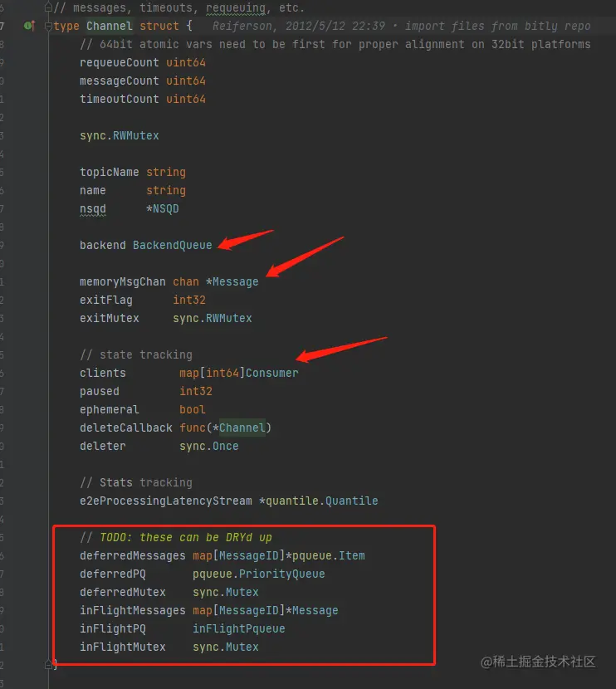Click the inFlightPqueue type
The width and height of the screenshot is (616, 689).
click(x=238, y=628)
